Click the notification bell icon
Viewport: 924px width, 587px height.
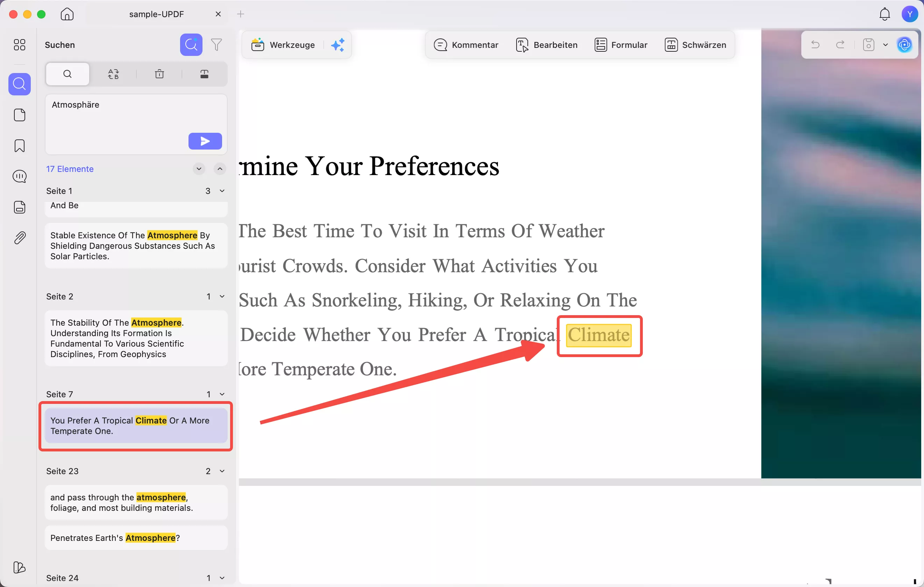tap(884, 14)
